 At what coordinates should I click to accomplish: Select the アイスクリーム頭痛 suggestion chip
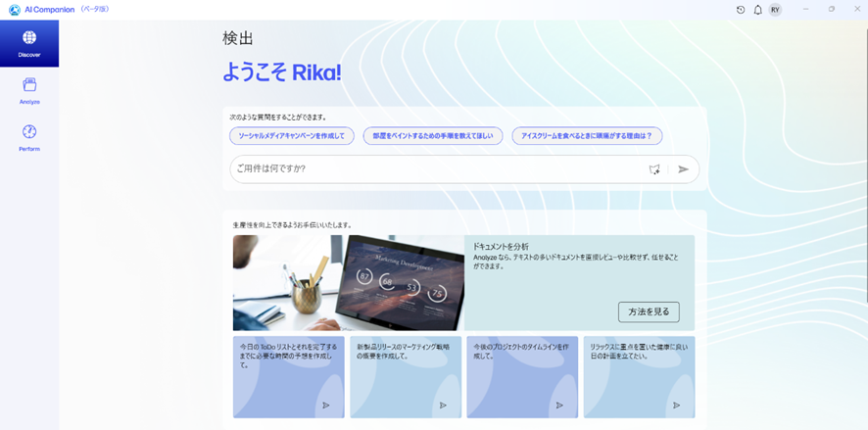point(587,135)
